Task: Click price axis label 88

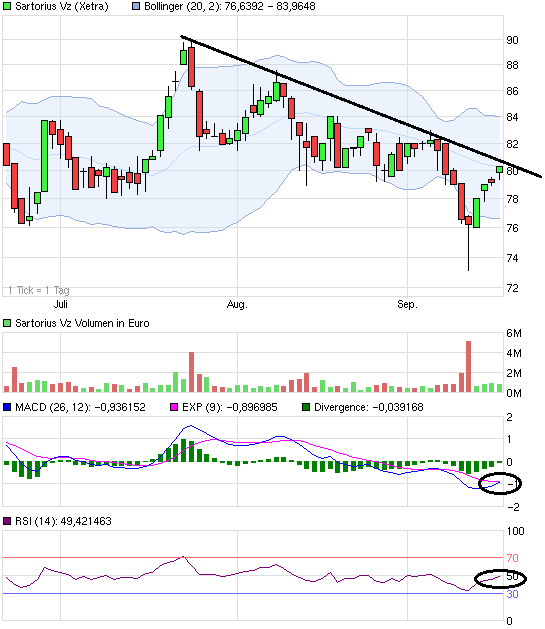Action: click(x=512, y=65)
